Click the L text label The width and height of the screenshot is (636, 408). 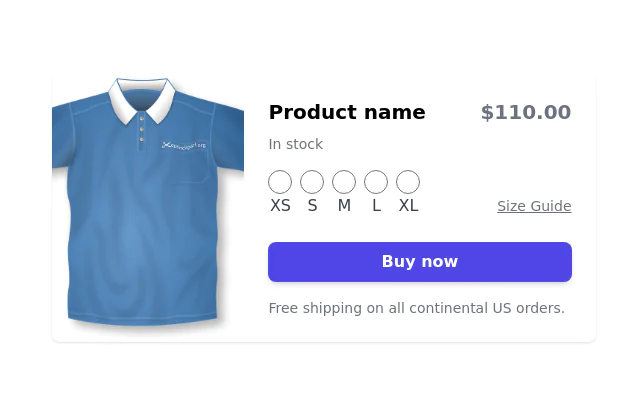pos(376,206)
